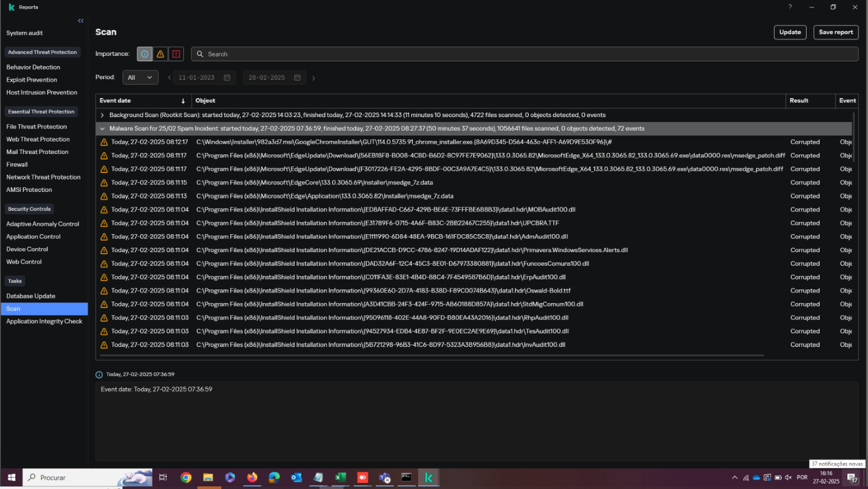Open Web Control report
Viewport: 868px width, 489px height.
(24, 262)
